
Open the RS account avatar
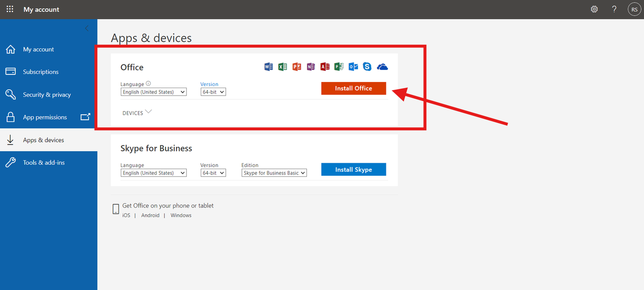[634, 9]
